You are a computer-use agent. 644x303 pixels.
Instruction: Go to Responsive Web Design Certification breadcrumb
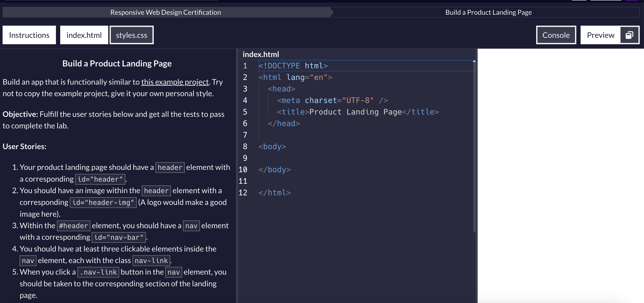pyautogui.click(x=165, y=12)
